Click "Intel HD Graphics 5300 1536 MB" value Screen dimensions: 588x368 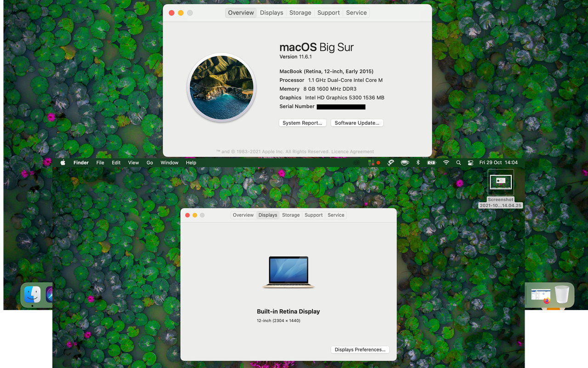pyautogui.click(x=345, y=98)
